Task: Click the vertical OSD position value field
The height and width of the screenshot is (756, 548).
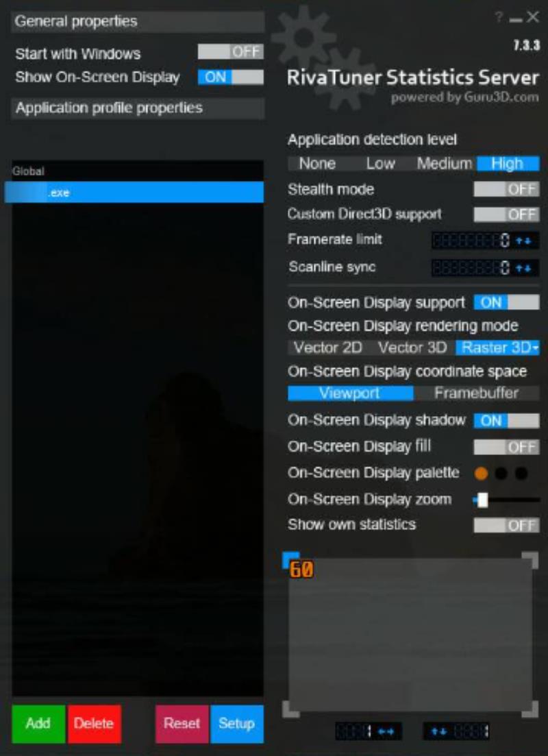Action: 471,731
